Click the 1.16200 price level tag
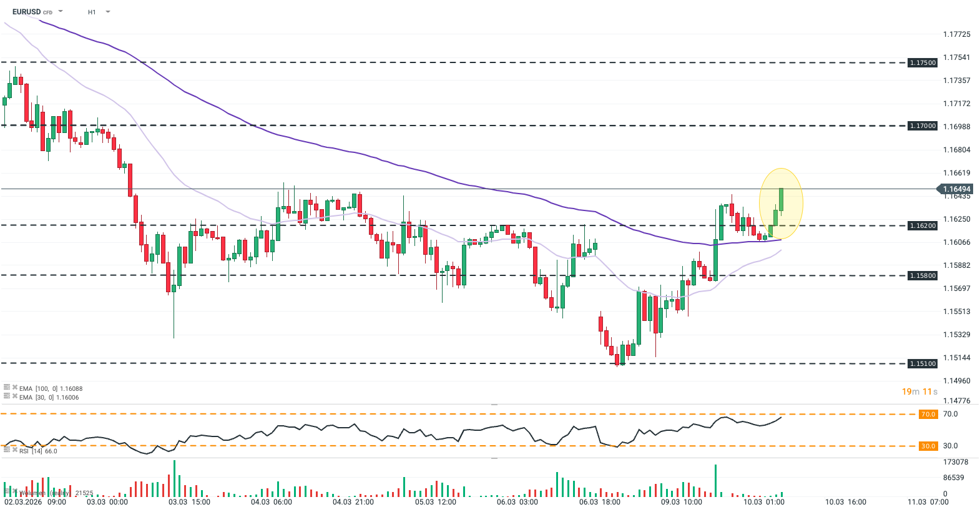 tap(922, 225)
